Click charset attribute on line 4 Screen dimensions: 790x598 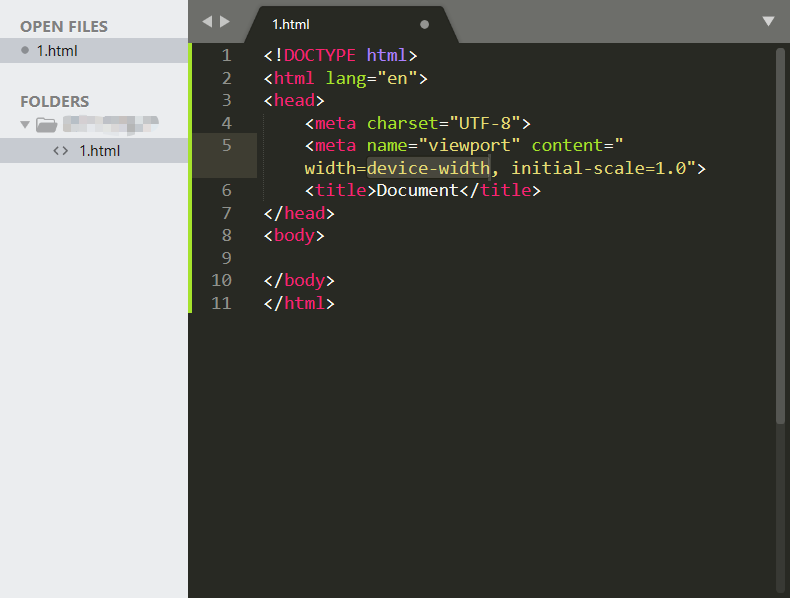[x=402, y=123]
